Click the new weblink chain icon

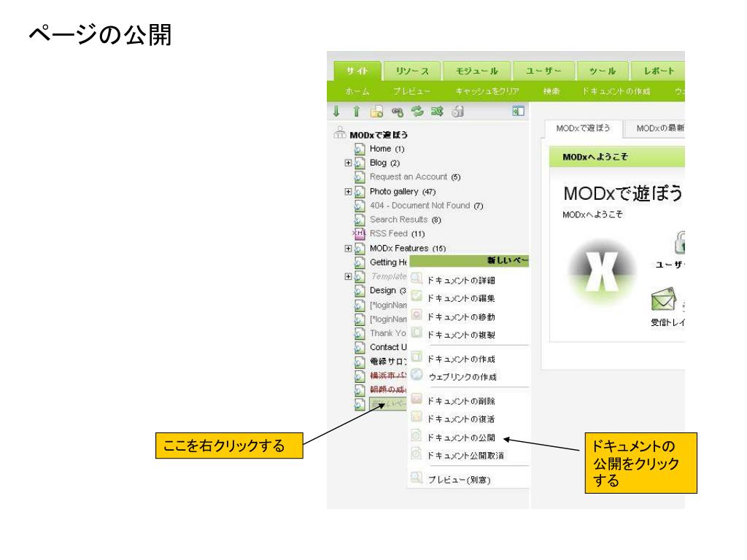click(x=397, y=112)
